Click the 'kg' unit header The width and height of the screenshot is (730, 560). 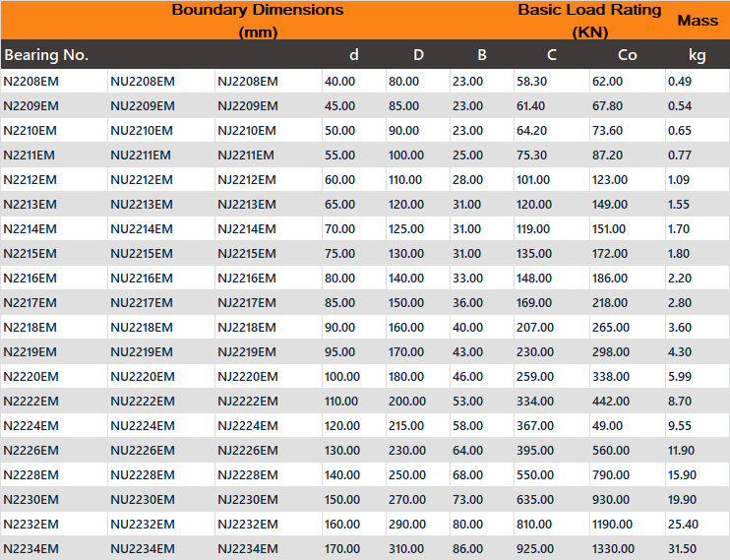pyautogui.click(x=697, y=55)
